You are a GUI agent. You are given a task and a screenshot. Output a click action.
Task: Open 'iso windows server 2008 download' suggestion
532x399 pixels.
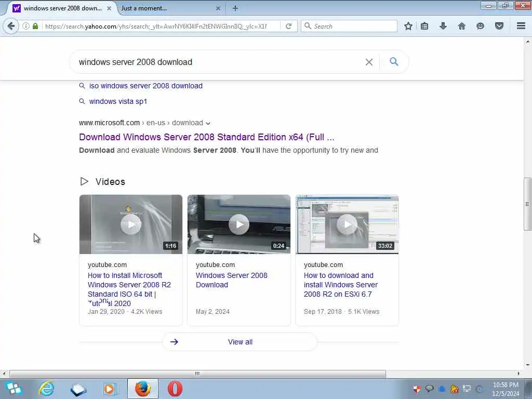click(145, 86)
